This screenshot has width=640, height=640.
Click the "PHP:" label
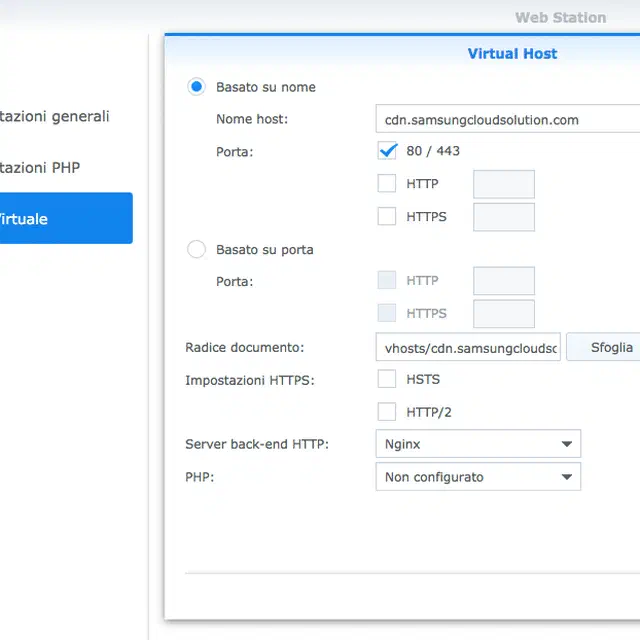(200, 477)
